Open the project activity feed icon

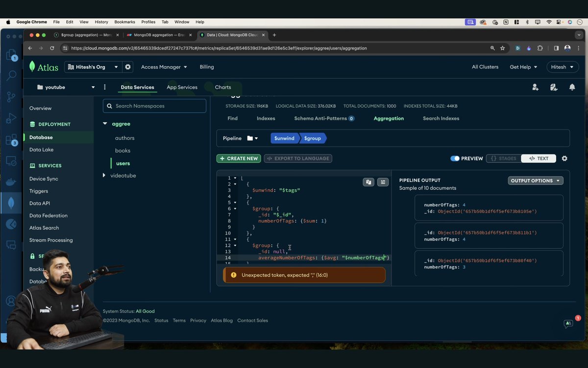[x=554, y=87]
